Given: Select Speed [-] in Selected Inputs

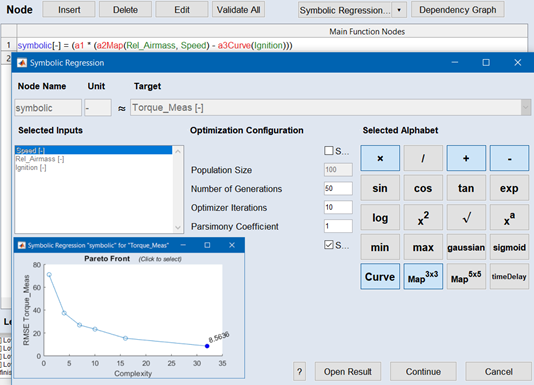Looking at the screenshot, I should pos(93,150).
